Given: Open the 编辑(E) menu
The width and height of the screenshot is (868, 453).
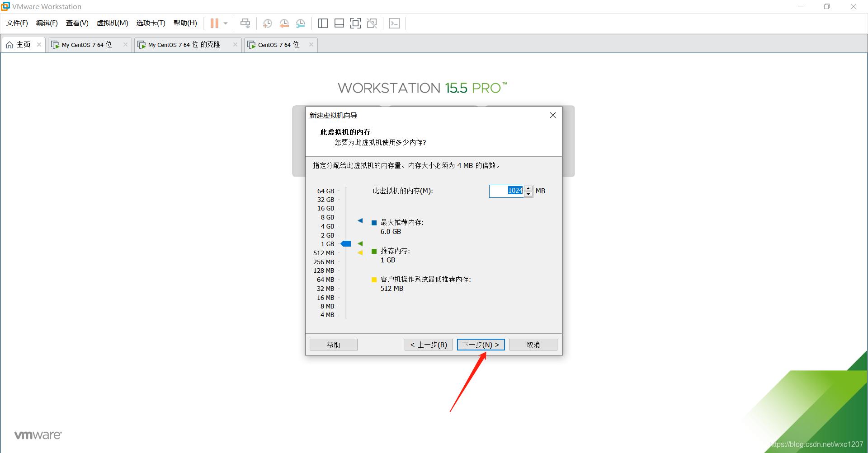Looking at the screenshot, I should (x=47, y=23).
